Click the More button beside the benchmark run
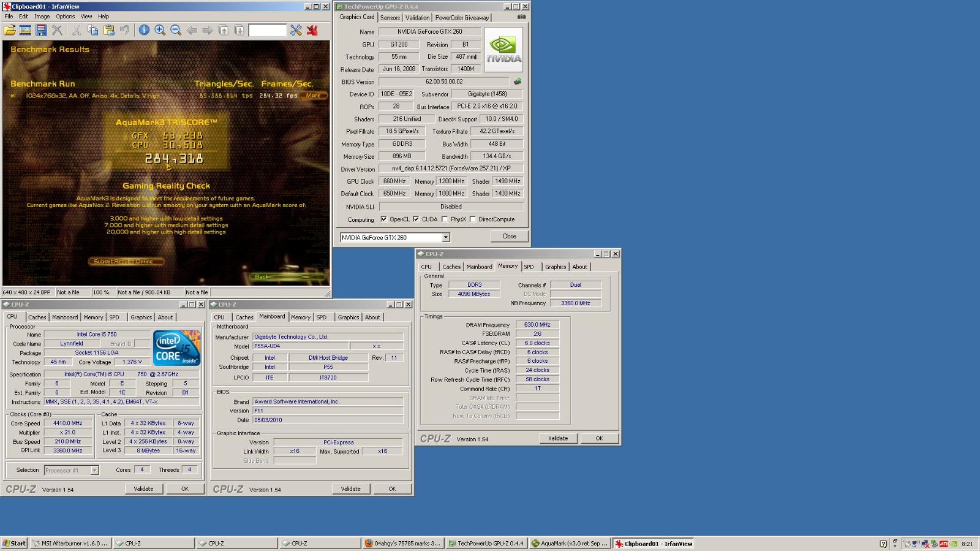The width and height of the screenshot is (980, 551). tap(314, 96)
